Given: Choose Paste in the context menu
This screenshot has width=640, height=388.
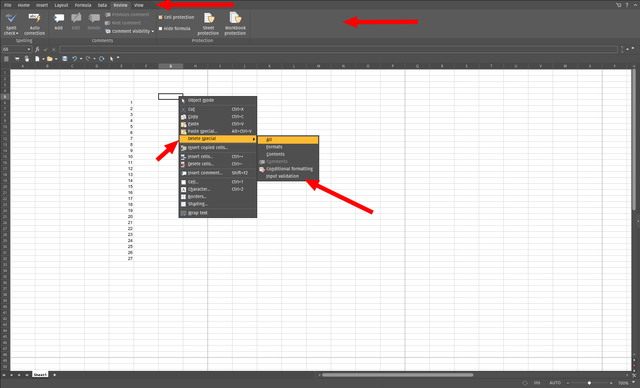Looking at the screenshot, I should [218, 124].
